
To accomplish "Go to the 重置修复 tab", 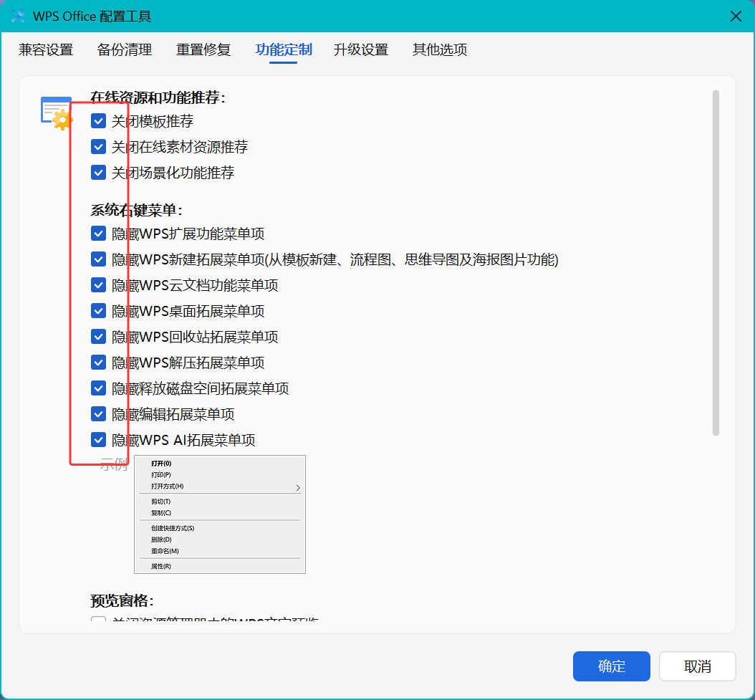I will [203, 49].
